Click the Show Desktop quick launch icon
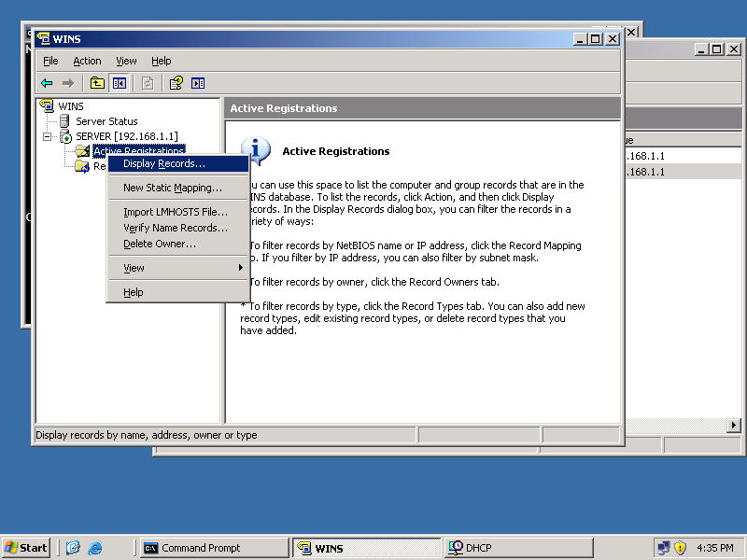Viewport: 747px width, 560px height. pos(73,548)
